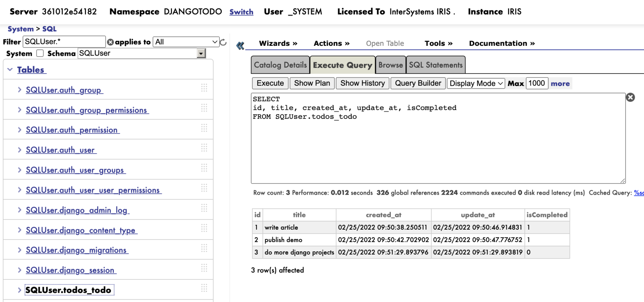644x302 pixels.
Task: Open the Wizards menu
Action: [278, 43]
